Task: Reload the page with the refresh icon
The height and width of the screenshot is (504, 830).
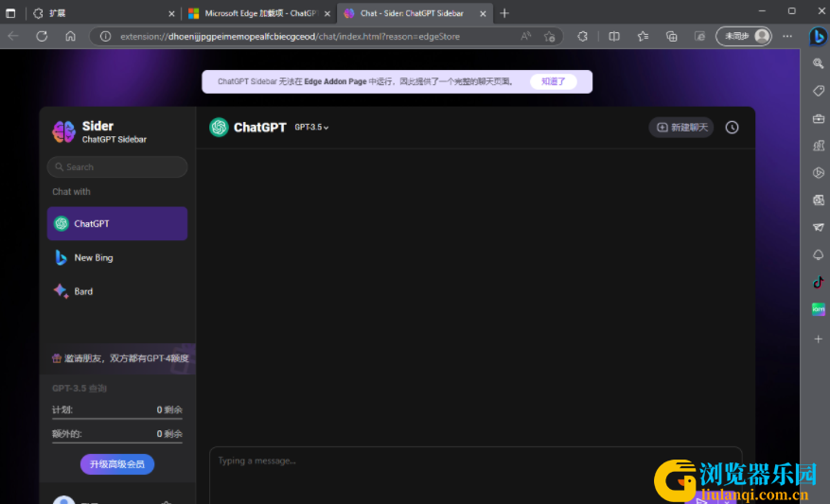Action: [42, 36]
